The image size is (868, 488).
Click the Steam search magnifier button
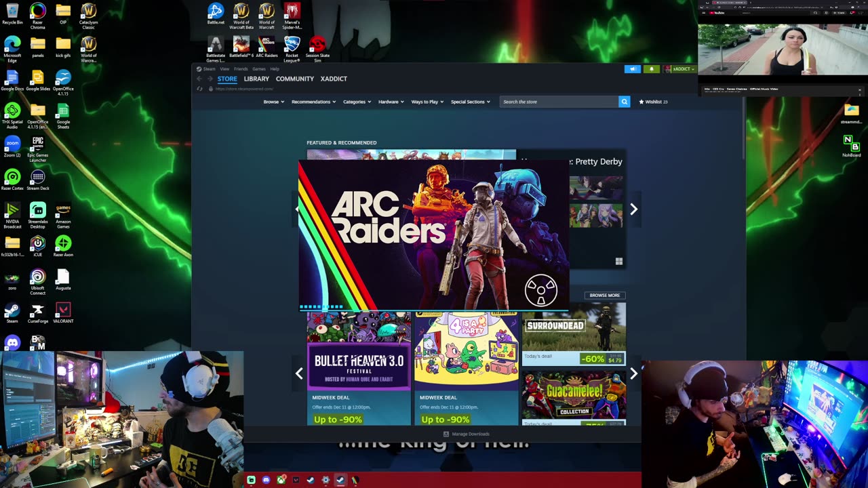[x=624, y=102]
